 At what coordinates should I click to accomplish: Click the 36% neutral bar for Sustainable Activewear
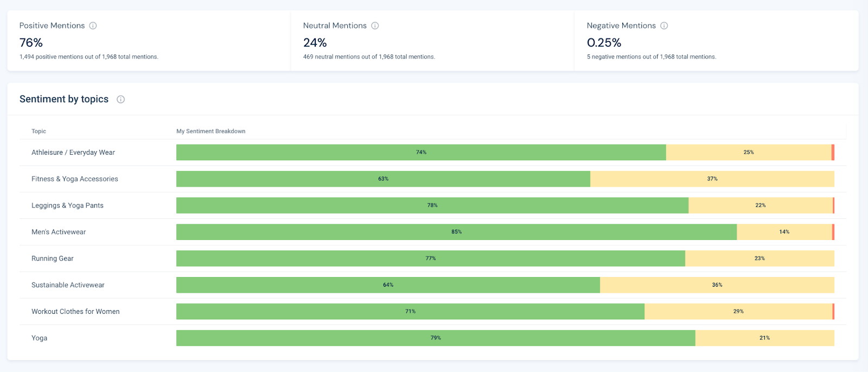(717, 285)
